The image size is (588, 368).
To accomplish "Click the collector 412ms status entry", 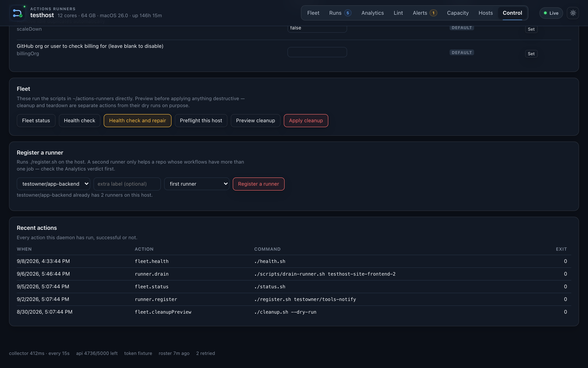I will (x=39, y=353).
